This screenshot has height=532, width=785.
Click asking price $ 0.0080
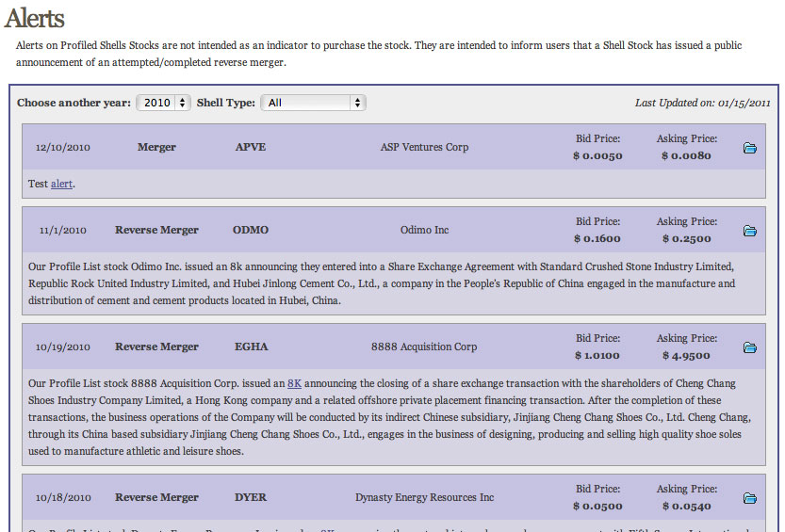click(686, 156)
